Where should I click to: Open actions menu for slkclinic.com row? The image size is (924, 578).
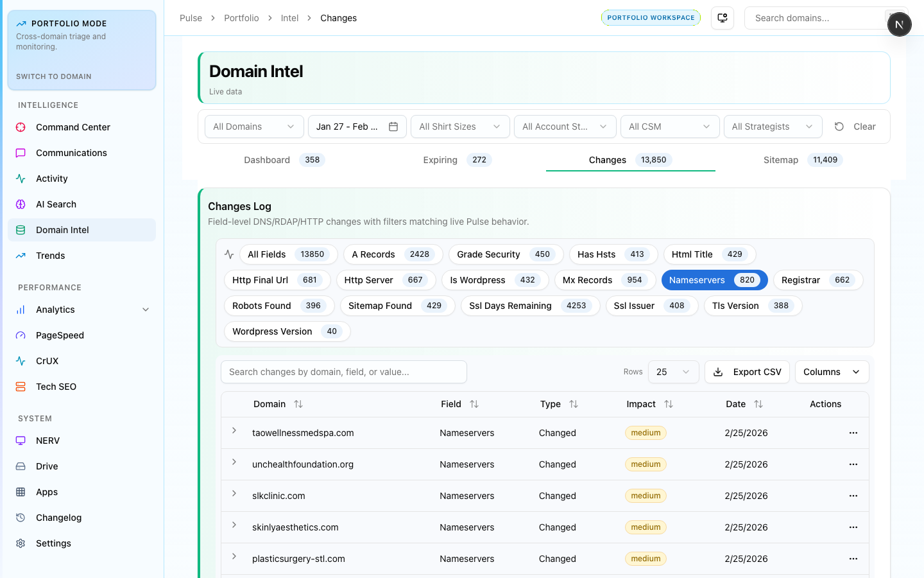coord(853,496)
